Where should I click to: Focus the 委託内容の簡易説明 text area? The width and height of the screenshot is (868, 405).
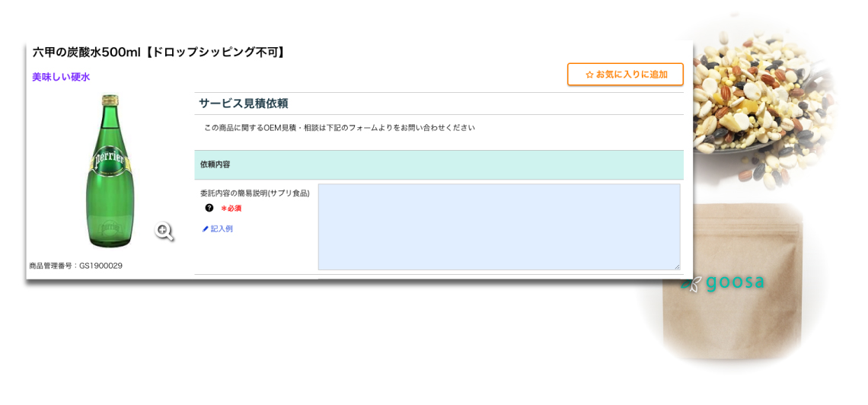(499, 226)
